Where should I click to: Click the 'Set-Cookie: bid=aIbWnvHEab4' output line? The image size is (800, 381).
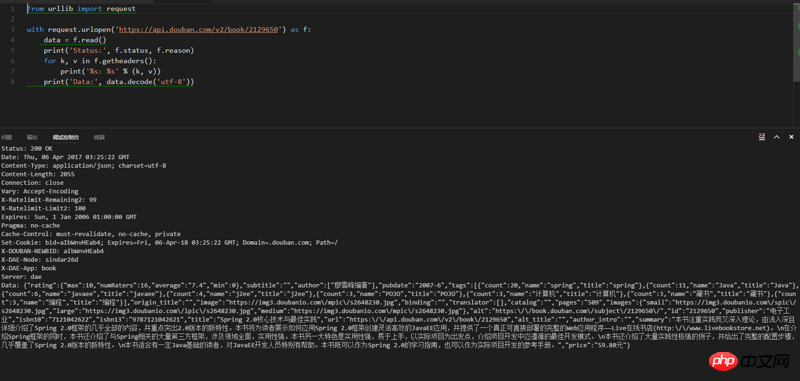click(169, 242)
